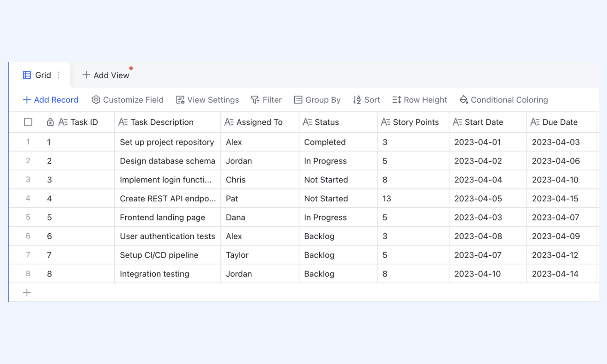Click the 'User authentication tests' cell
The image size is (607, 364).
tap(168, 236)
